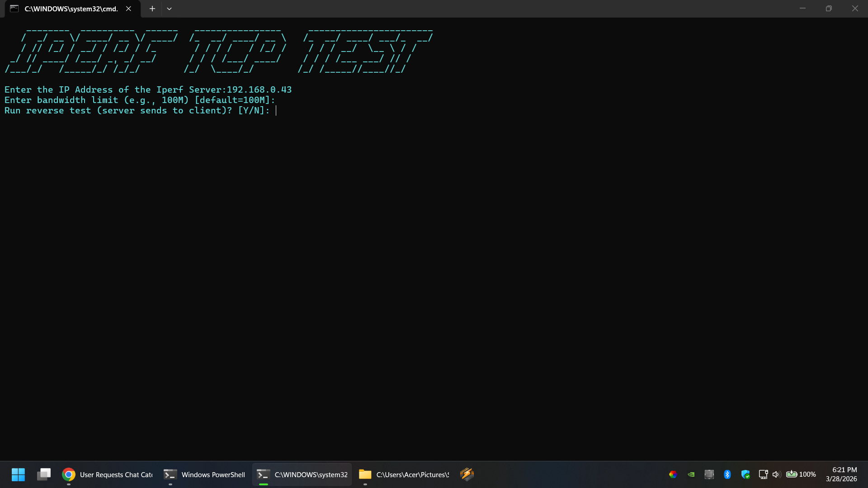
Task: Restore down the terminal window
Action: coord(829,9)
